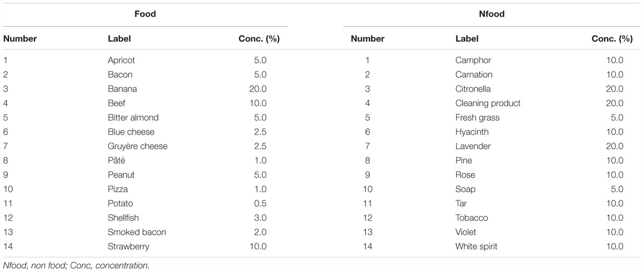Click the Shellfish concentration value 3.0
Screen dimensions: 644x273
[x=260, y=218]
